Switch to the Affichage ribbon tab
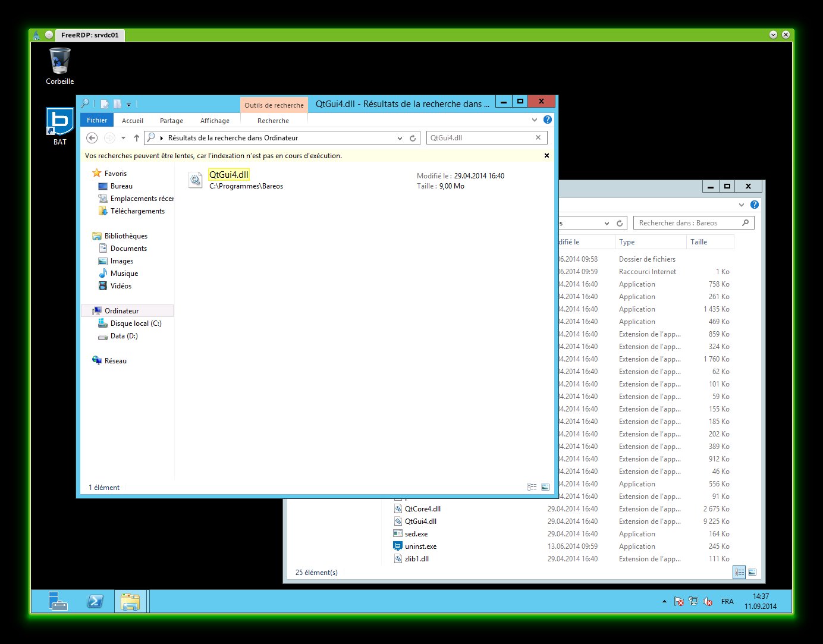This screenshot has height=644, width=823. pos(215,121)
